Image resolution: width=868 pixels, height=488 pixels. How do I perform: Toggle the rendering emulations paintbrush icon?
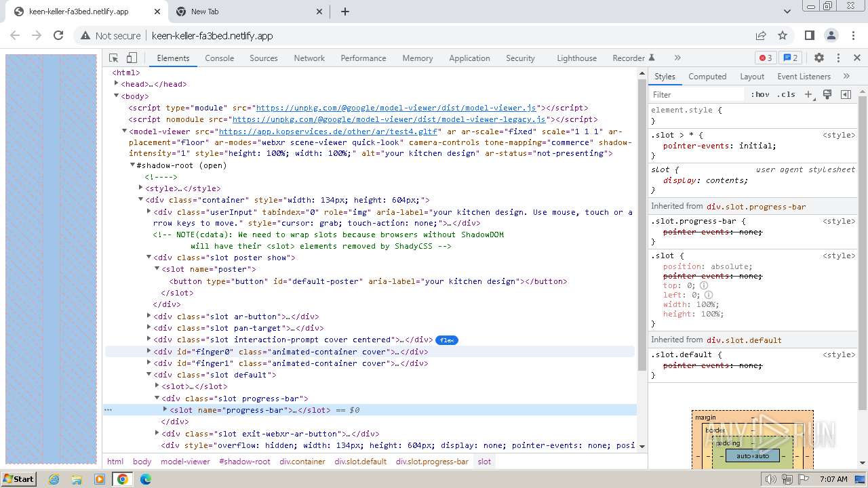click(x=827, y=95)
